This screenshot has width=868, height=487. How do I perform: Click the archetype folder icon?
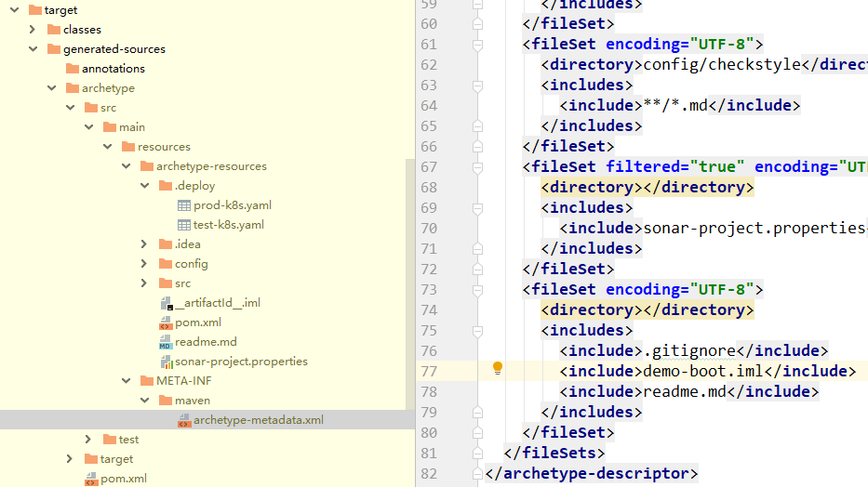(x=73, y=88)
